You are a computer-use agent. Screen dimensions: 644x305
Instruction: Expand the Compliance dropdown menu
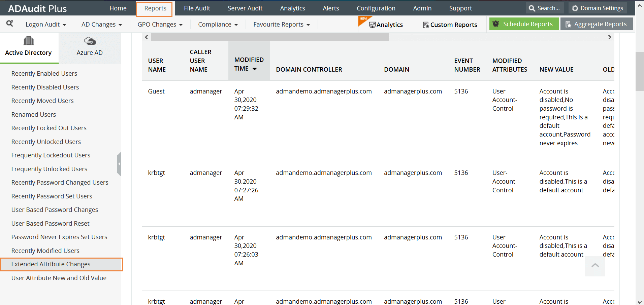tap(218, 25)
